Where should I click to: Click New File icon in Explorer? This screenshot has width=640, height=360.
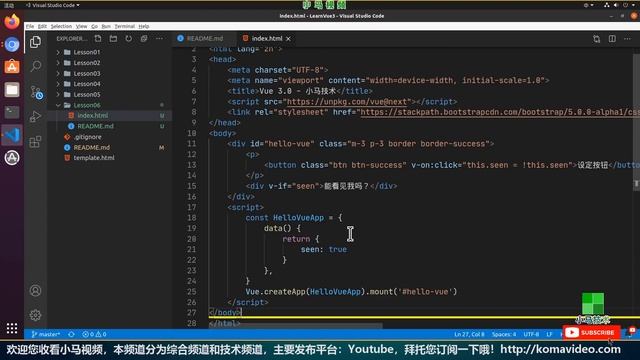point(98,38)
